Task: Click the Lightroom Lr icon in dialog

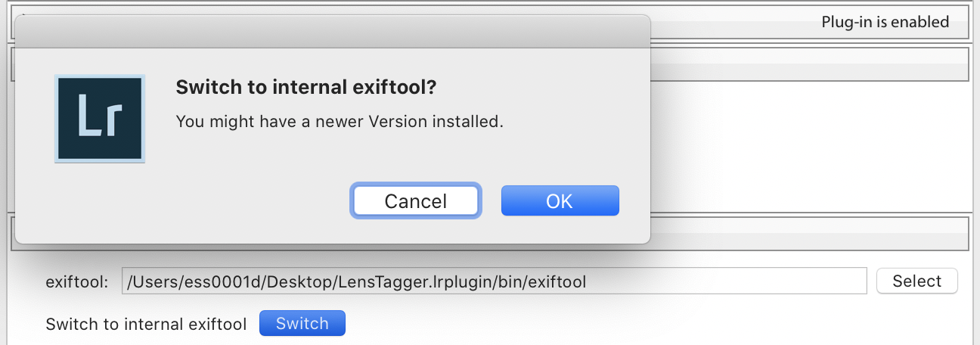Action: [100, 119]
